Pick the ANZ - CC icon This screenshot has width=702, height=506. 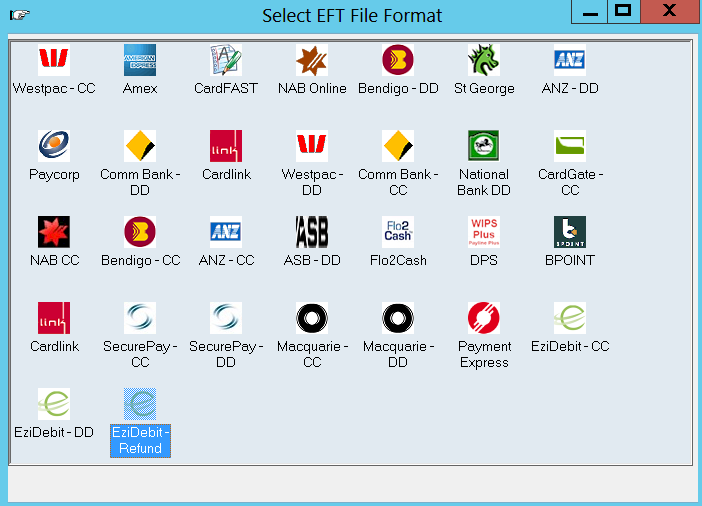point(226,232)
